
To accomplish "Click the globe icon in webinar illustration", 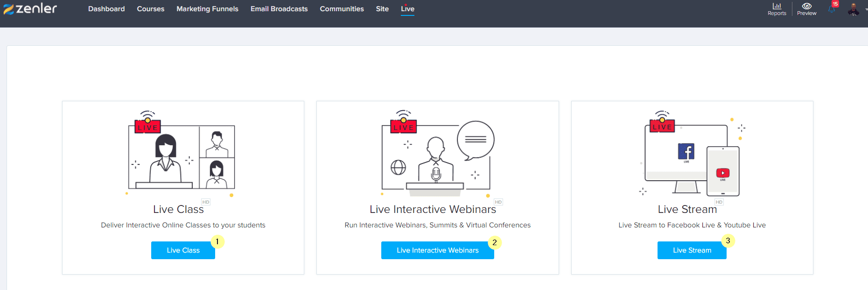I will [x=398, y=167].
